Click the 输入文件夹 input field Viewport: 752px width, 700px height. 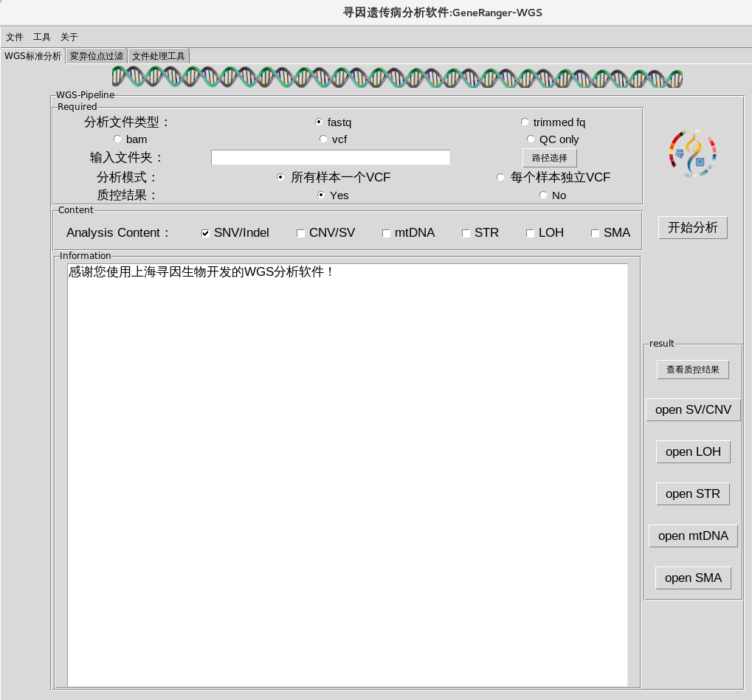click(x=330, y=158)
